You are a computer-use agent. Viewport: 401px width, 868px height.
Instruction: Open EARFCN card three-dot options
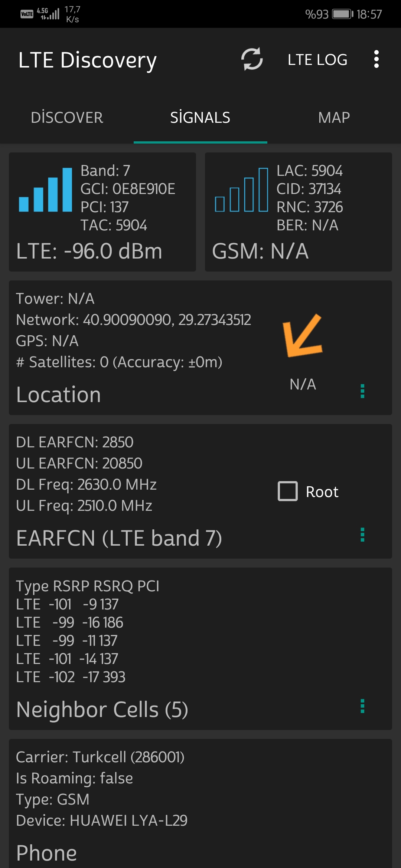[362, 535]
